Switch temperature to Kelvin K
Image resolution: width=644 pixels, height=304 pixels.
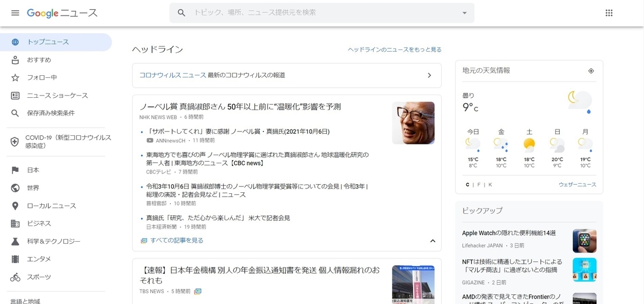[x=490, y=185]
